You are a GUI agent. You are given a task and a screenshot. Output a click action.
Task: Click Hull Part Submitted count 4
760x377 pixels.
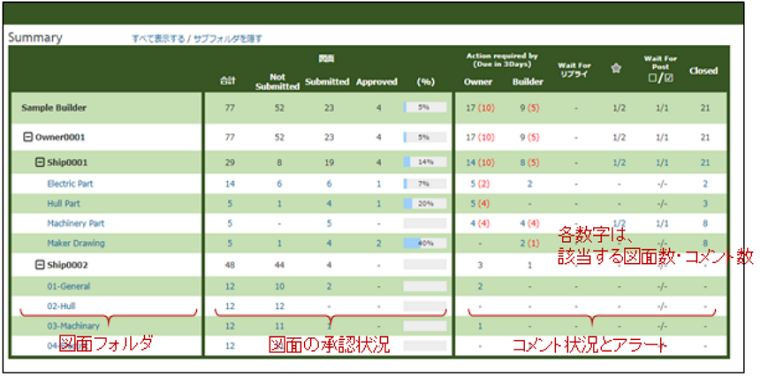click(x=329, y=204)
